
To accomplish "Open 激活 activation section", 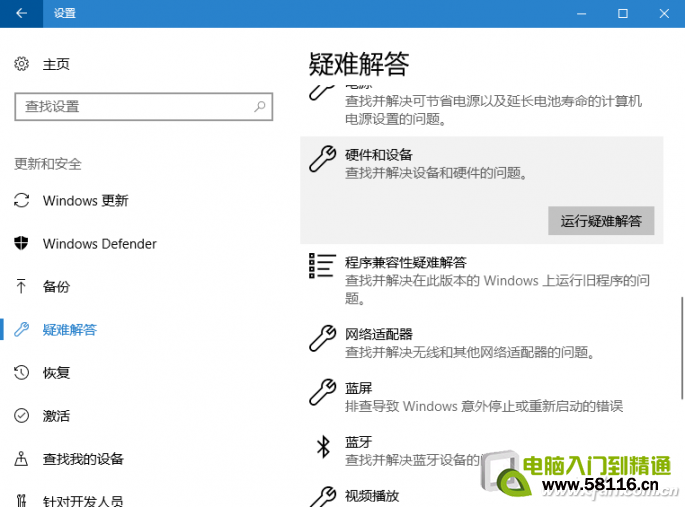I will (56, 416).
